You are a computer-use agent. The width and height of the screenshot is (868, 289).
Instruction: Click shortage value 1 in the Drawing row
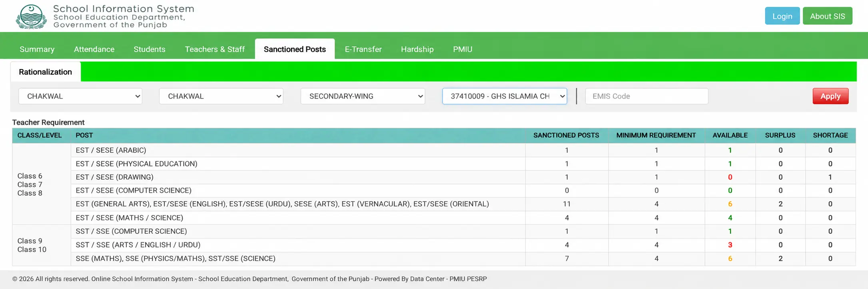[x=830, y=177]
